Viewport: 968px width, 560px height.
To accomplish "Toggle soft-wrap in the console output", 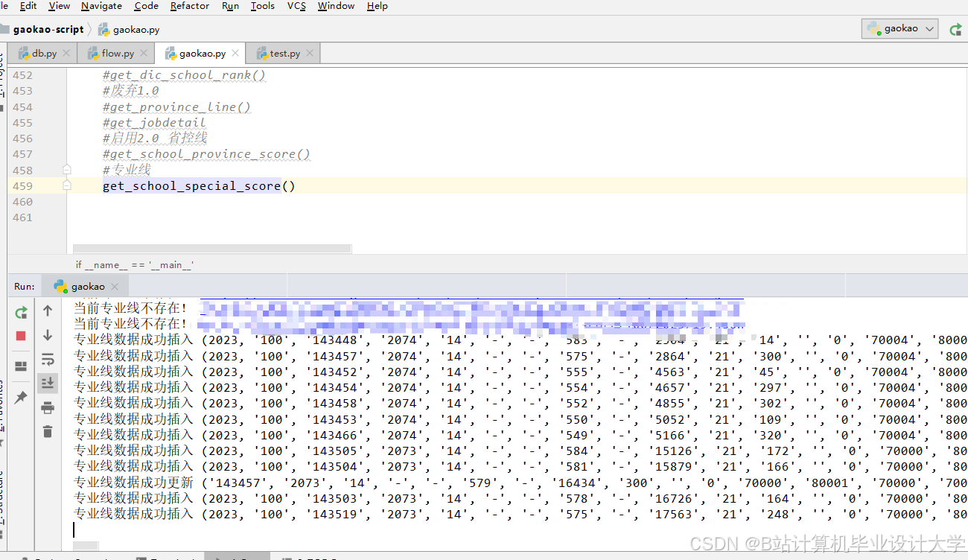I will pos(48,360).
